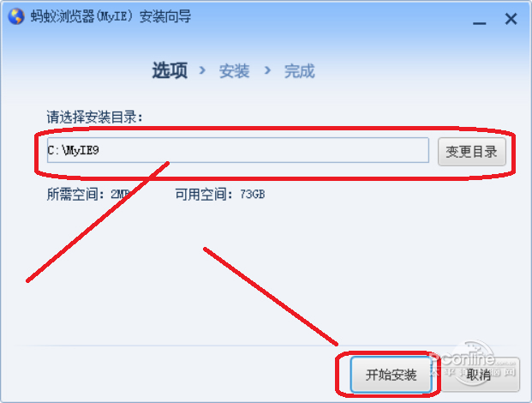Cancel setup with the 取消 button
Viewport: 532px width, 403px height.
coord(481,375)
